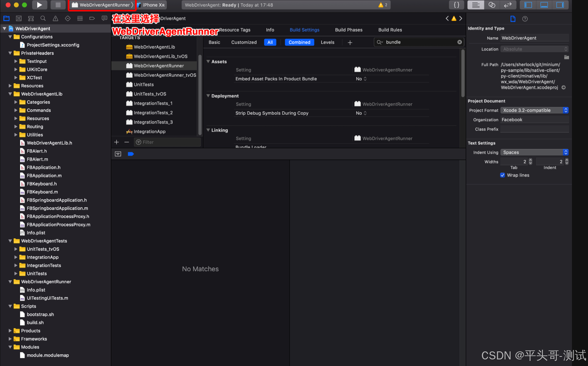Hide the debug area toggle button
This screenshot has height=366, width=588.
tap(118, 154)
